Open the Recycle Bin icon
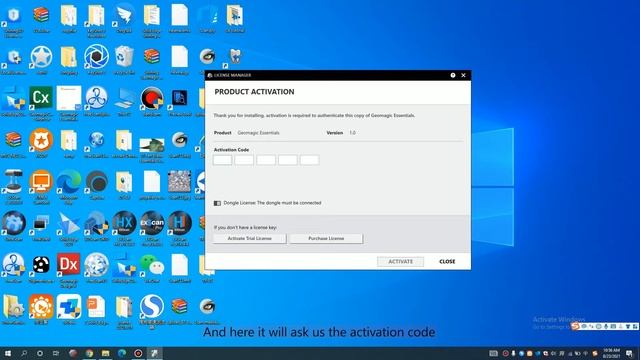The image size is (640, 360). click(124, 56)
